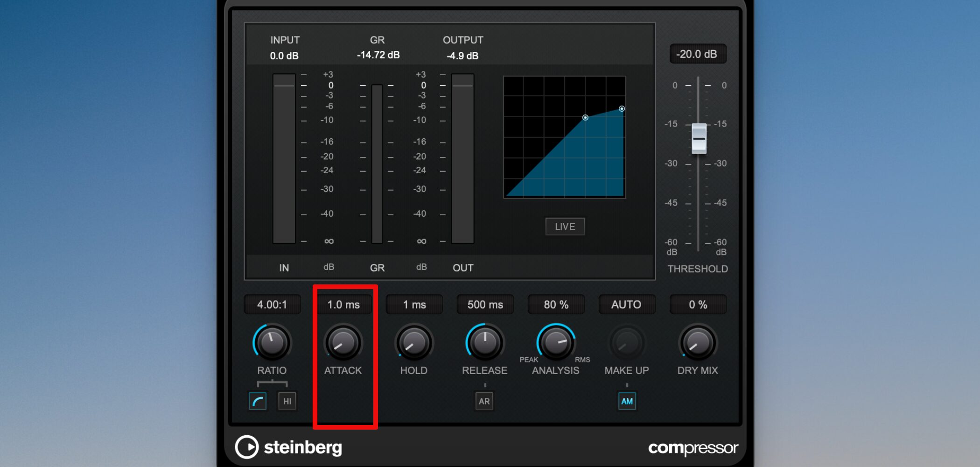
Task: Click the 4.00:1 ratio value field
Action: pos(272,304)
